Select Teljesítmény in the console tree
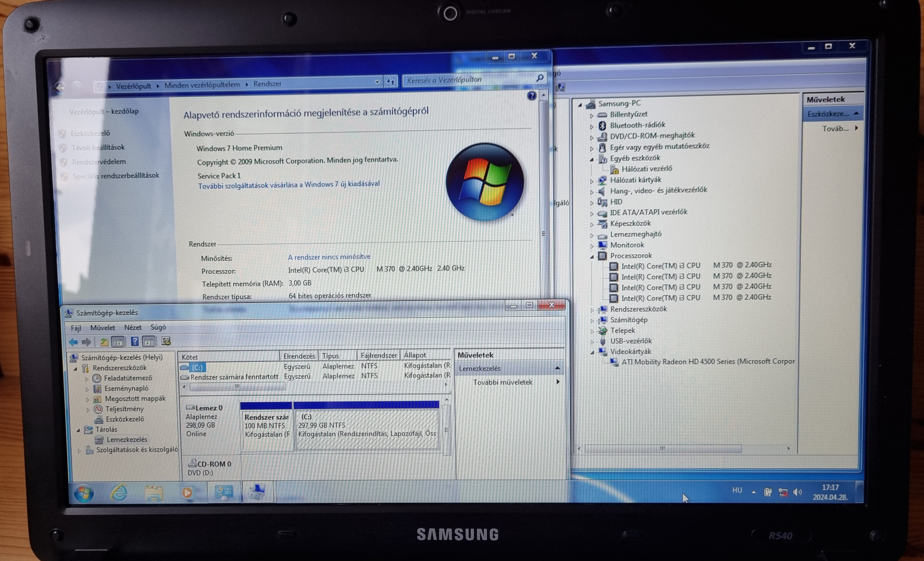The width and height of the screenshot is (924, 561). [124, 409]
